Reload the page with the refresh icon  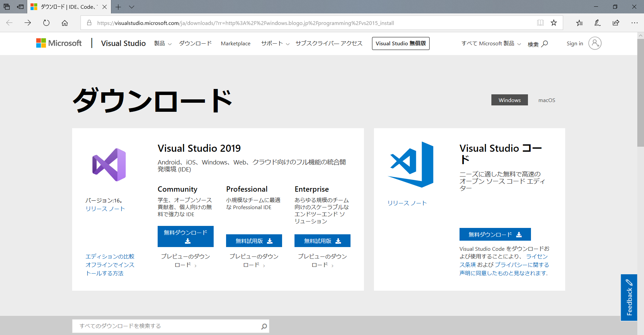[x=46, y=23]
